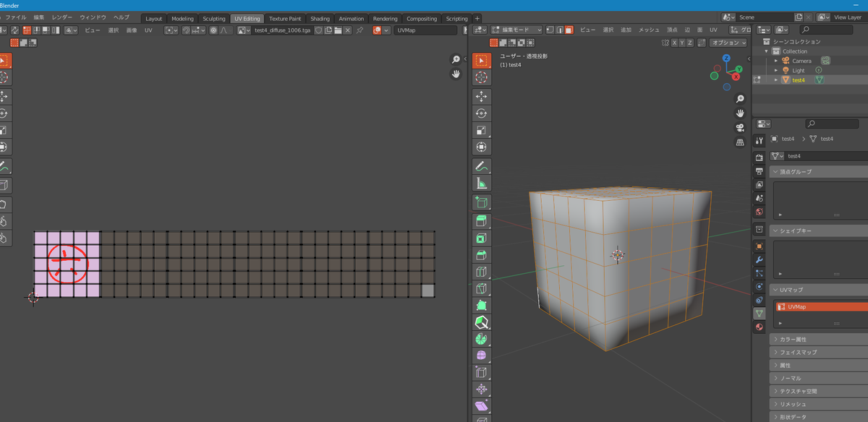Screen dimensions: 868x422
Task: Enable edge select mode in 3D viewport
Action: (559, 30)
